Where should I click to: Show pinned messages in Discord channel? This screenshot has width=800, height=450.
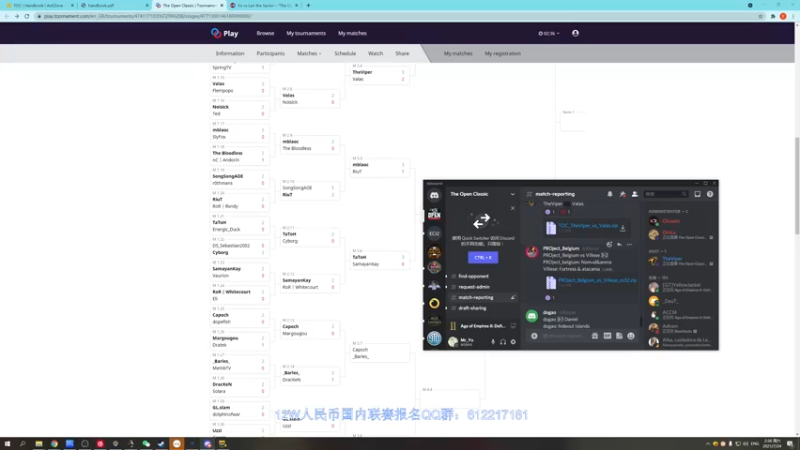coord(622,194)
